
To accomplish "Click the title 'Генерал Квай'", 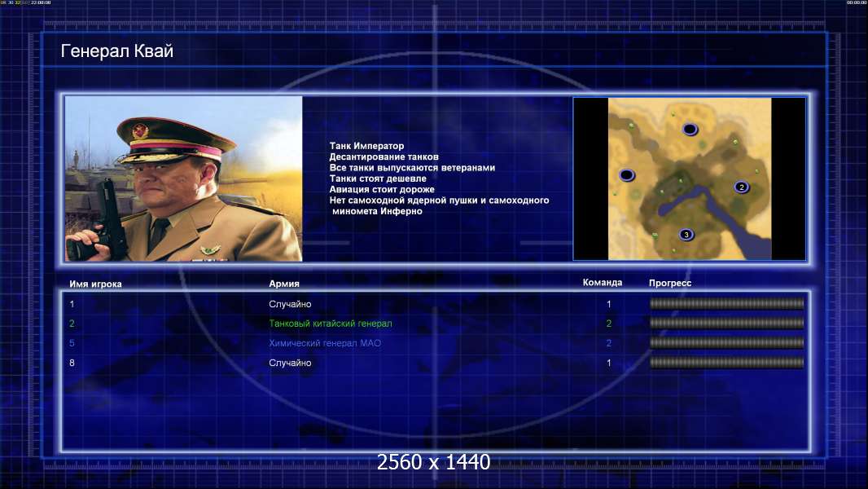I will click(x=116, y=51).
